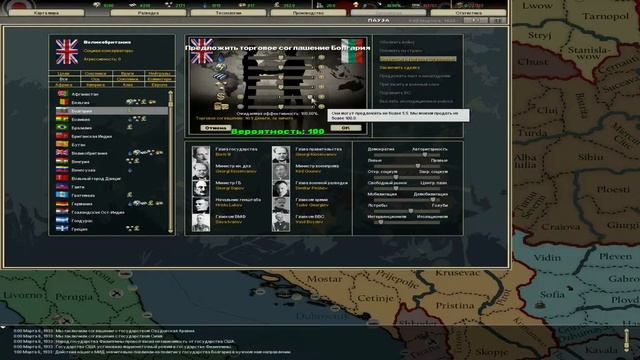Select Гаити flag in country list
Viewport: 640px width, 360px height.
(62, 187)
